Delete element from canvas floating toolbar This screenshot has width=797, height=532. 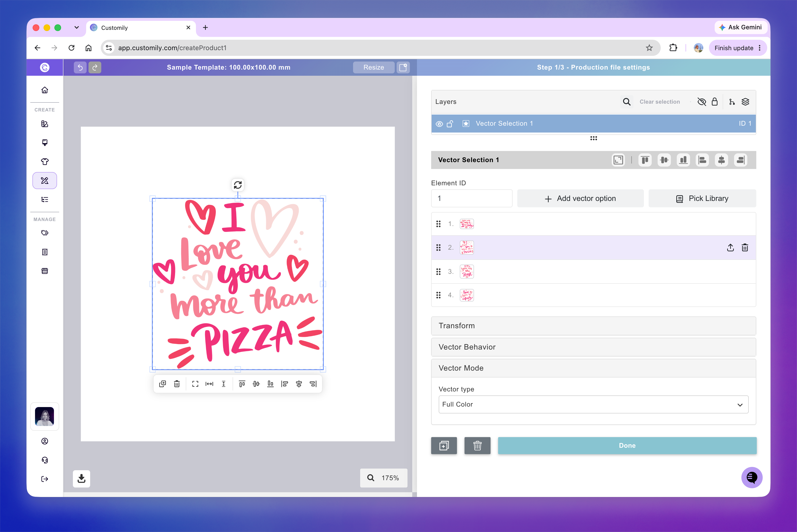pos(177,384)
